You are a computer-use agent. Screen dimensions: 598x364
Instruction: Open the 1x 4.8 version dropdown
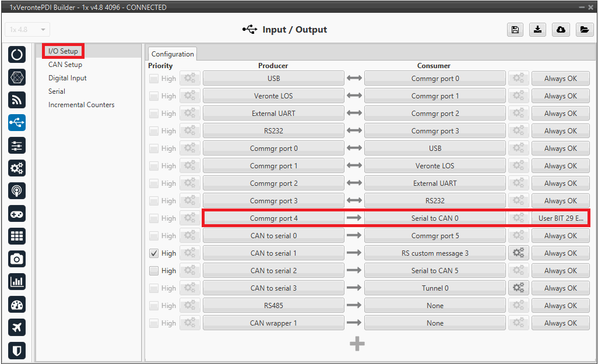click(27, 30)
